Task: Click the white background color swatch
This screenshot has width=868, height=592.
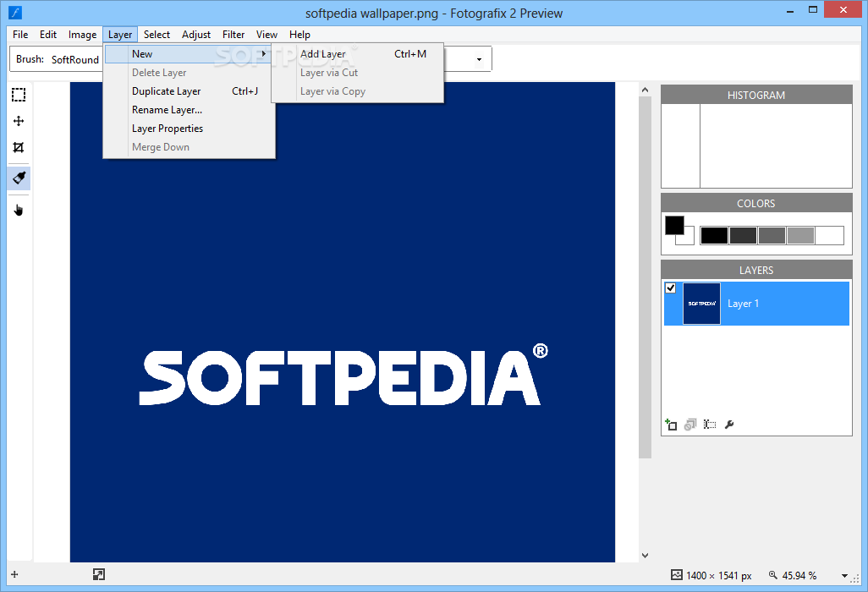Action: point(688,239)
